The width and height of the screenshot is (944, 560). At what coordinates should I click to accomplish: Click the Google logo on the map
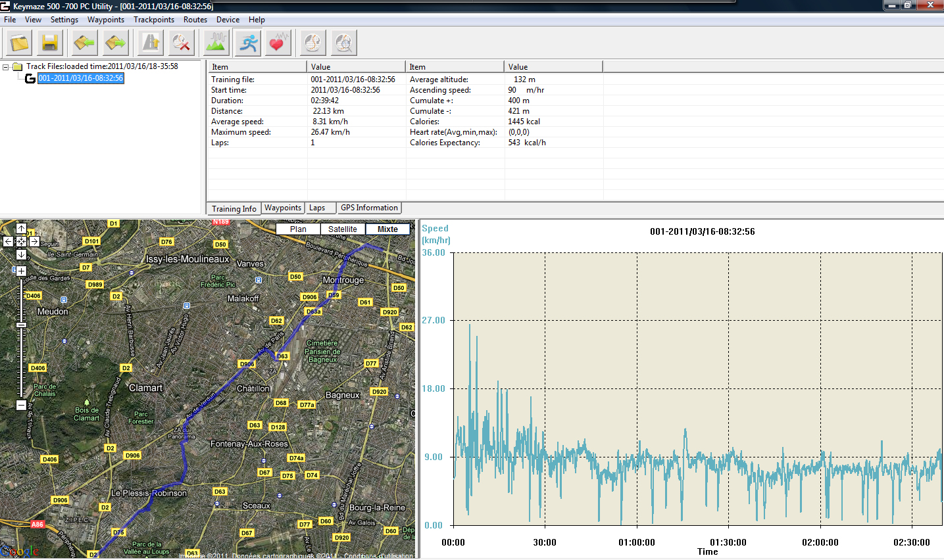[x=20, y=551]
